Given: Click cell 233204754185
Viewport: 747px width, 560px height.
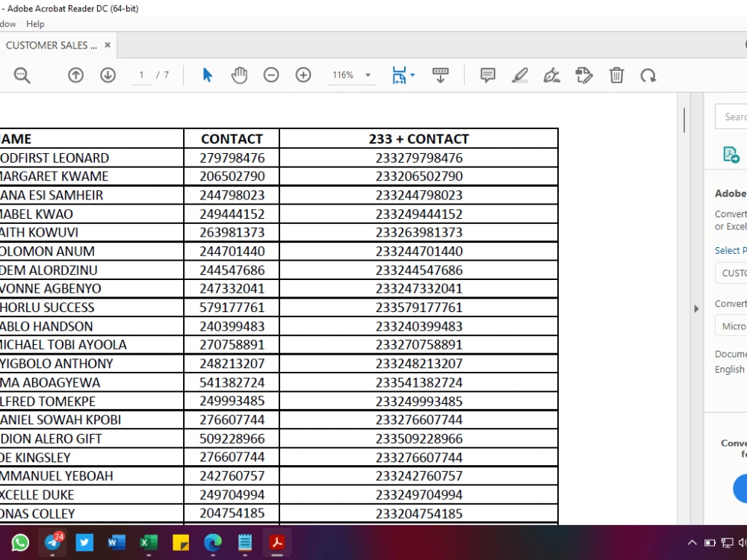Looking at the screenshot, I should tap(419, 514).
